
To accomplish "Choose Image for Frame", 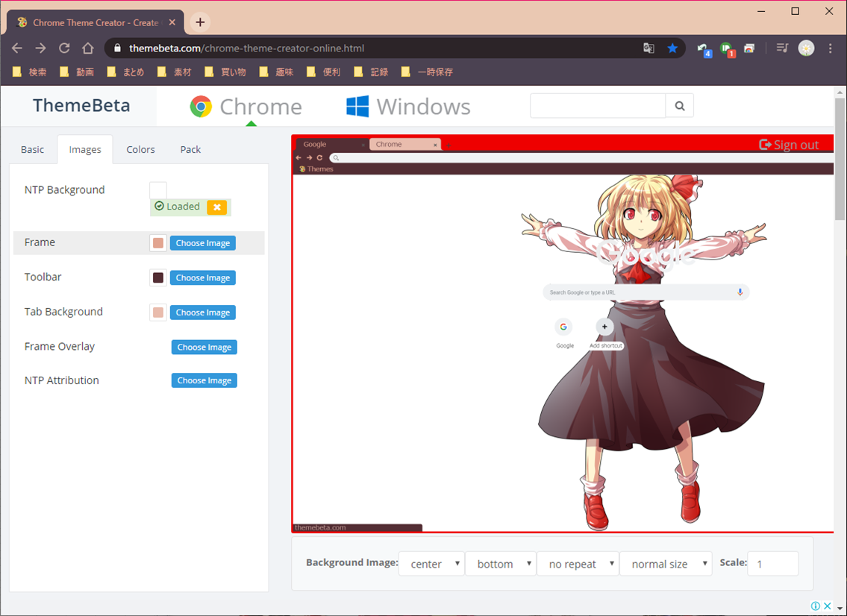I will 202,243.
